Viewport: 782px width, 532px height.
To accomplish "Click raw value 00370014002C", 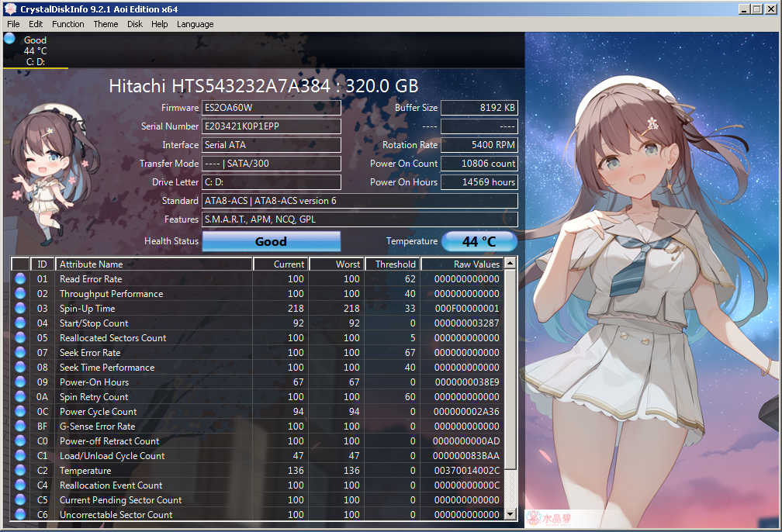I will (x=467, y=471).
